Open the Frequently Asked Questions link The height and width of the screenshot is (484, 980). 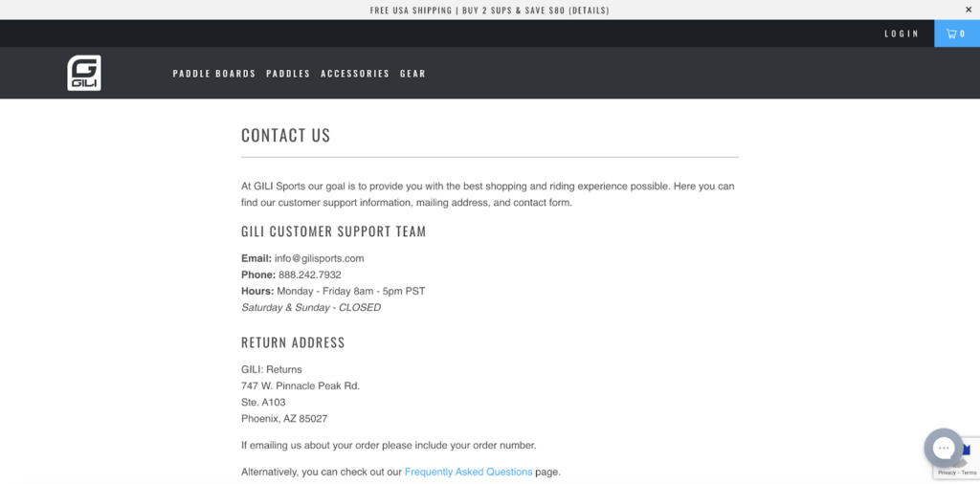[469, 473]
